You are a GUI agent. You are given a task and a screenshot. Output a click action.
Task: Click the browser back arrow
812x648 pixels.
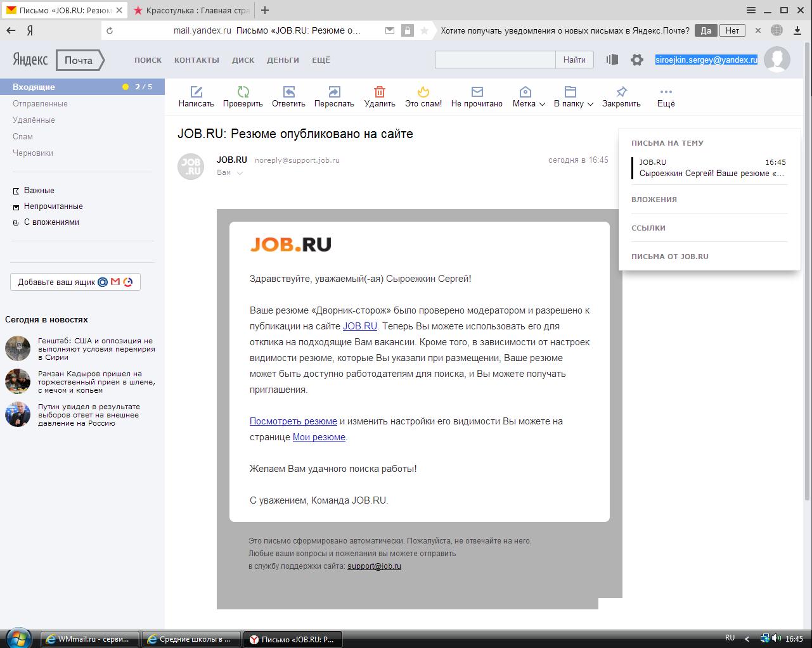point(11,30)
